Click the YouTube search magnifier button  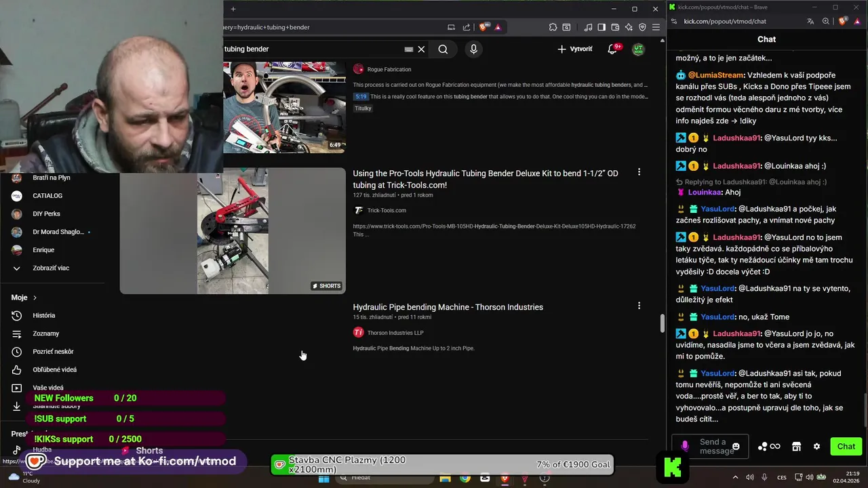[x=443, y=49]
